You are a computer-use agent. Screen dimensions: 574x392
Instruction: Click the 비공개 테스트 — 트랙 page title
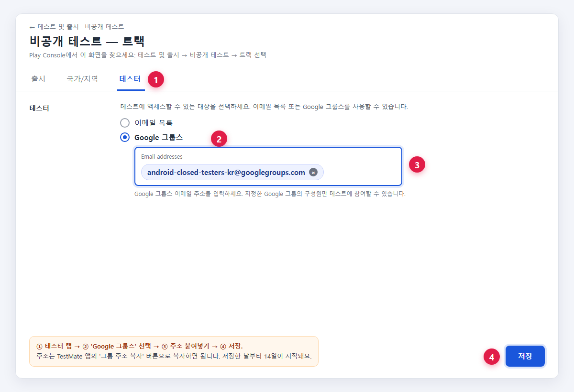click(x=87, y=41)
